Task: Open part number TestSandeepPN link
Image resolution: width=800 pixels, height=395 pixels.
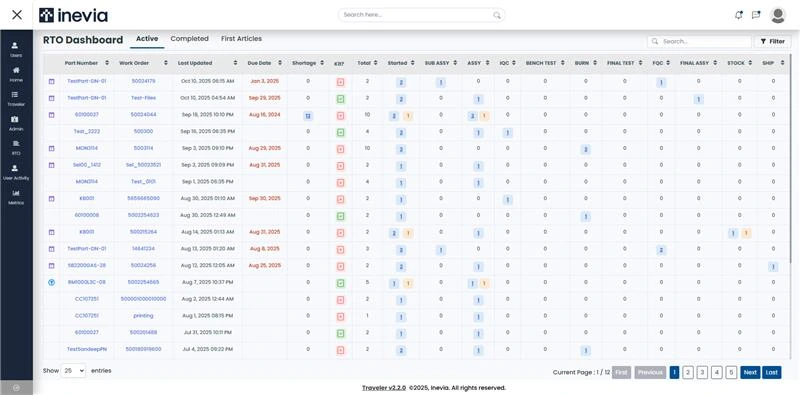Action: tap(87, 349)
